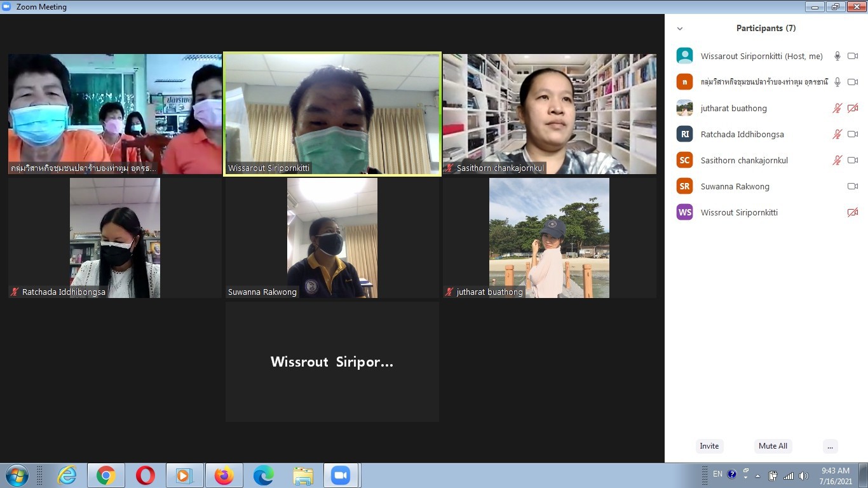Select Suwanna Rakwong in participants list
The width and height of the screenshot is (868, 488).
(x=735, y=186)
